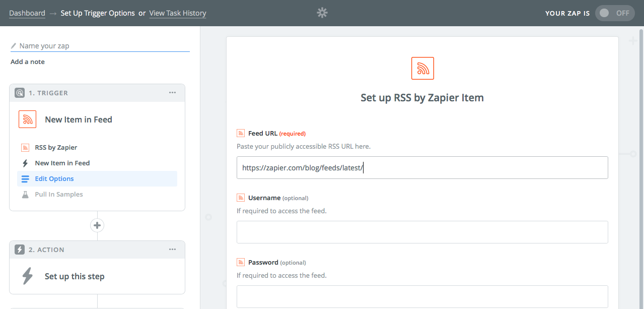Open the action step three-dots menu
The image size is (644, 309).
click(173, 250)
